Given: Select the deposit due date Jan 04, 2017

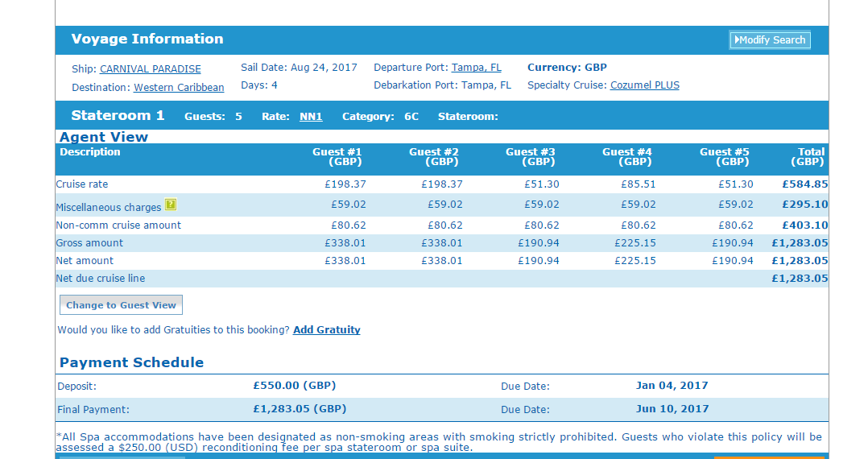Looking at the screenshot, I should (672, 386).
